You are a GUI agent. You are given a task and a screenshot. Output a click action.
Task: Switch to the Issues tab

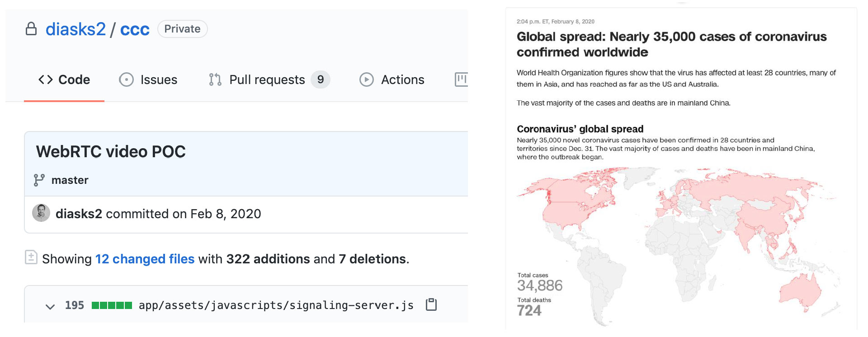(148, 80)
